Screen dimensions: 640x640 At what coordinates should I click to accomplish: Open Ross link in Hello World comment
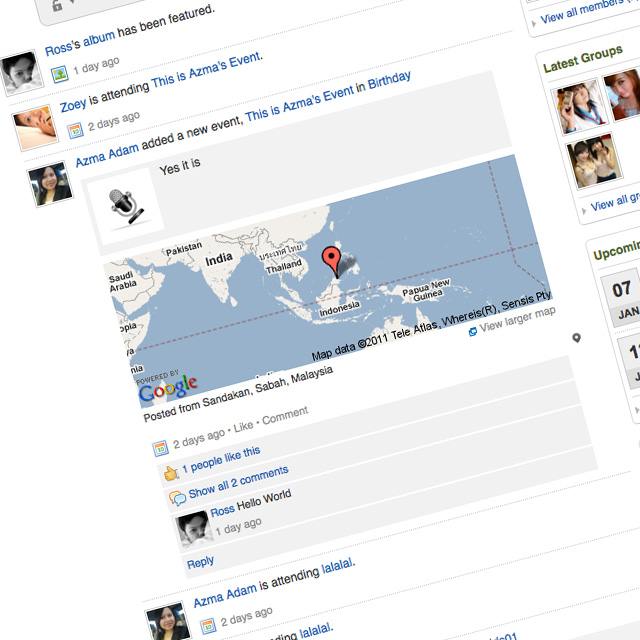pos(222,511)
